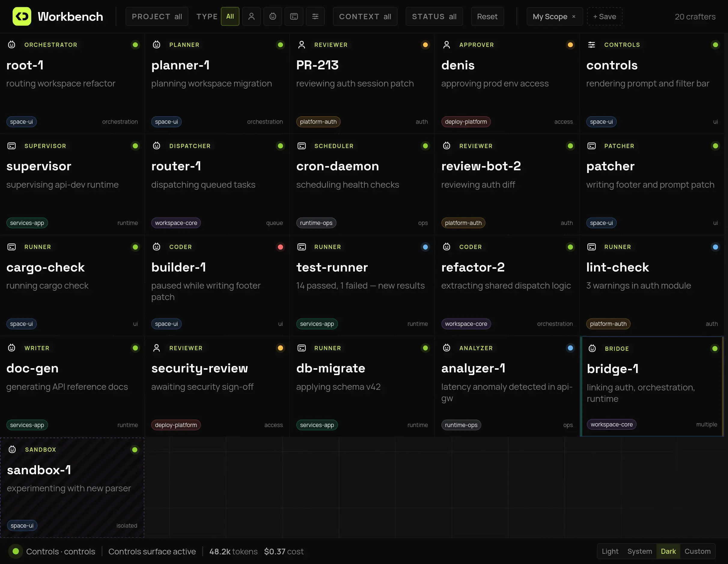Click red status dot on builder-1
Viewport: 728px width, 564px height.
pos(280,247)
